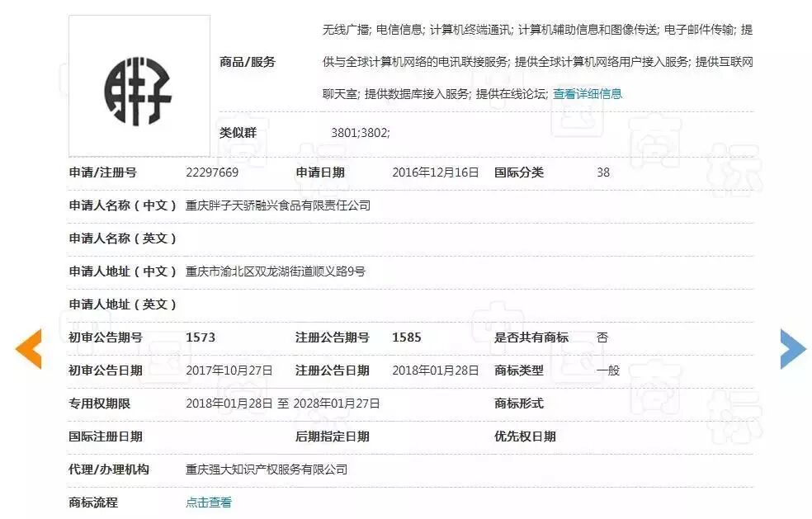This screenshot has height=519, width=812.
Task: Click the 胖子 trademark logo image
Action: [137, 83]
